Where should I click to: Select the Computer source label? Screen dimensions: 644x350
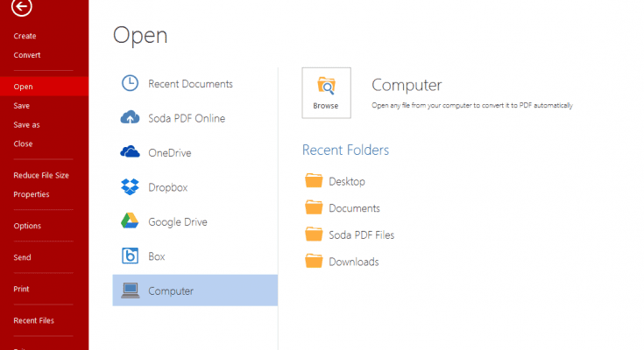tap(171, 290)
